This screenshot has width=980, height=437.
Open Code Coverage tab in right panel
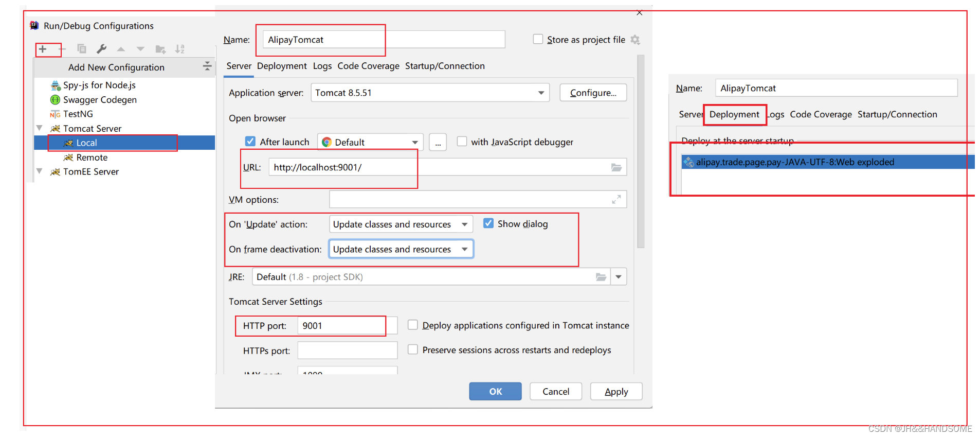pyautogui.click(x=821, y=114)
